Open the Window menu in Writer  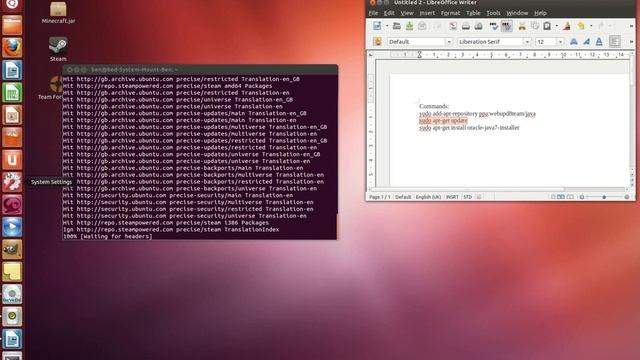click(517, 13)
